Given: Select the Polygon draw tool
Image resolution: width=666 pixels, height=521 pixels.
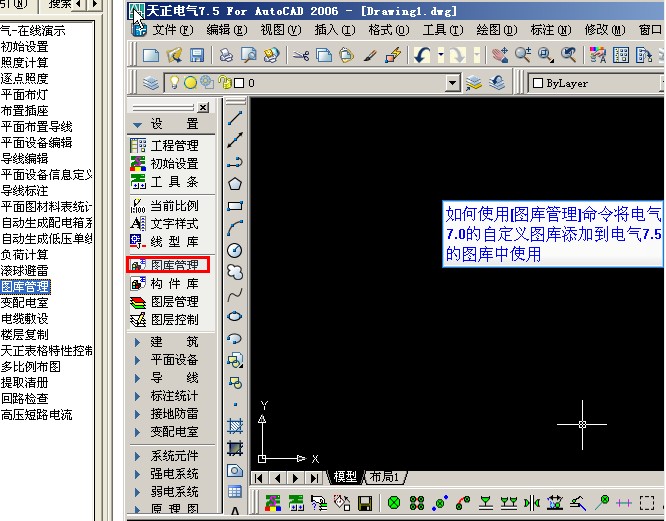Looking at the screenshot, I should [235, 184].
